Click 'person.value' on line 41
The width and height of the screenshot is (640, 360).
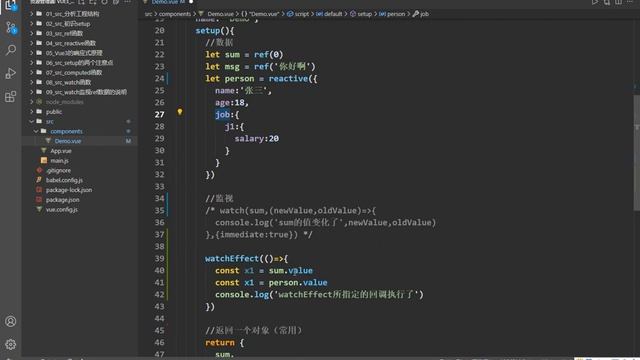point(298,282)
